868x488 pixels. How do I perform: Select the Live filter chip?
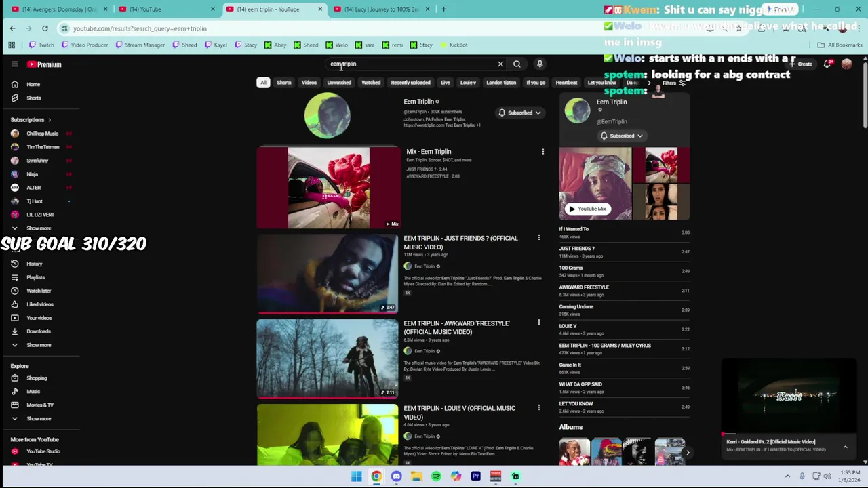click(x=446, y=83)
